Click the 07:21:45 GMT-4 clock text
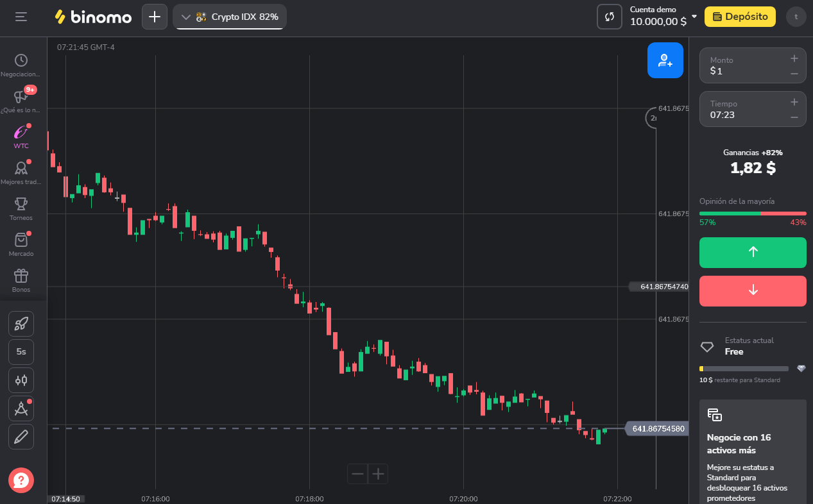The image size is (813, 504). [86, 47]
